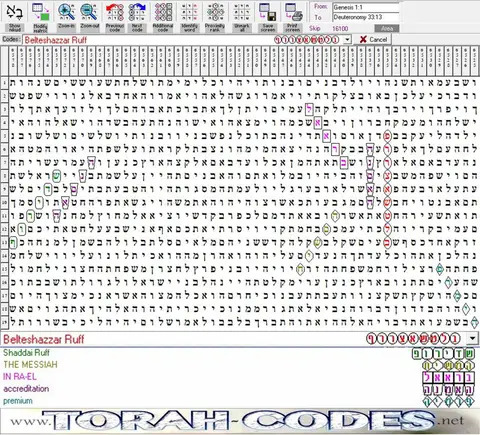This screenshot has width=480, height=435.
Task: Click the teal Hebrew spelling beside premium
Action: [x=449, y=401]
